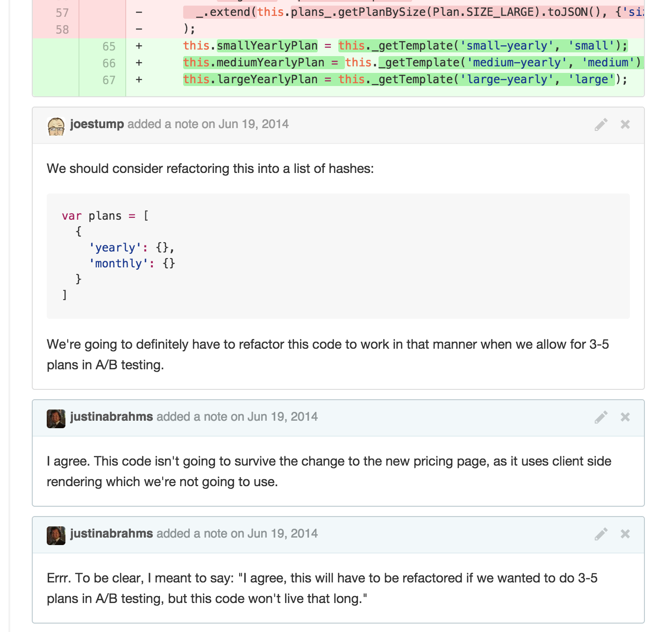Click inside the "var plans" code block

click(338, 256)
